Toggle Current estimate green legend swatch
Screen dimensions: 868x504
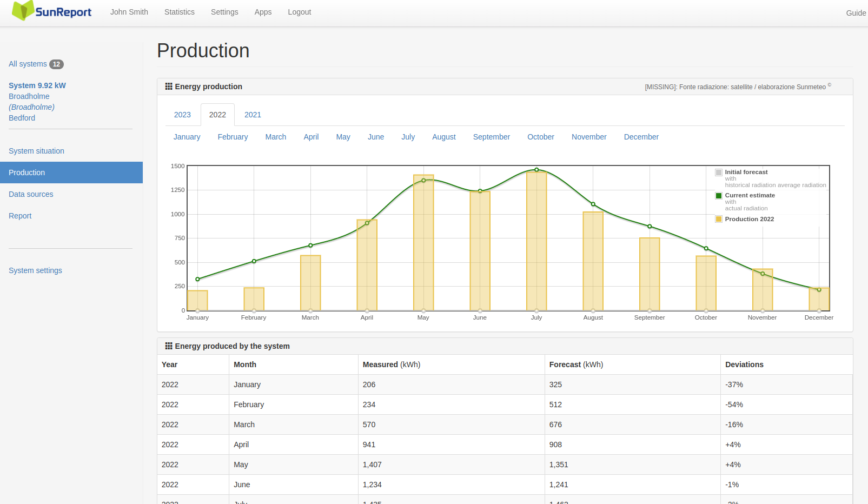(x=719, y=196)
